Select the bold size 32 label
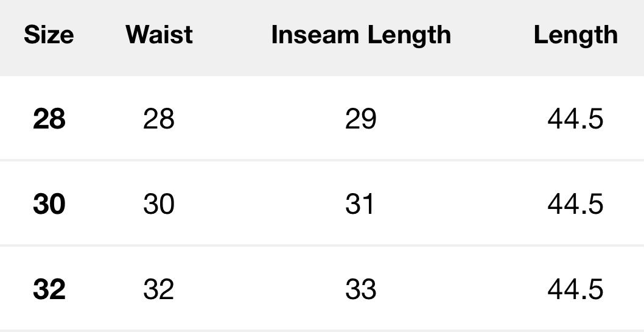 click(49, 289)
